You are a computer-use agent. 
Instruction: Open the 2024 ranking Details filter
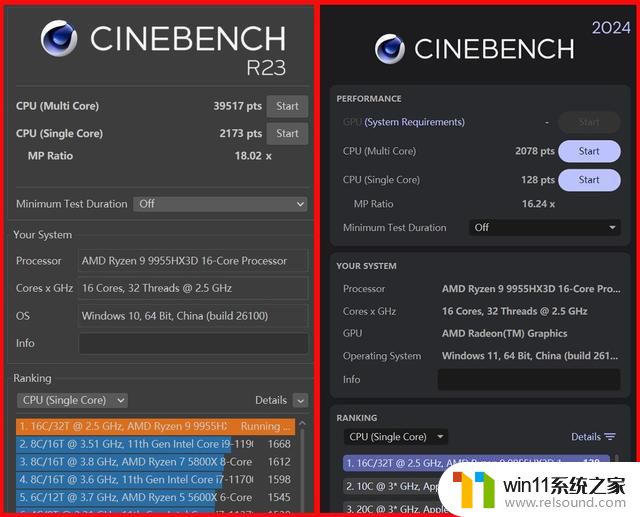click(593, 437)
